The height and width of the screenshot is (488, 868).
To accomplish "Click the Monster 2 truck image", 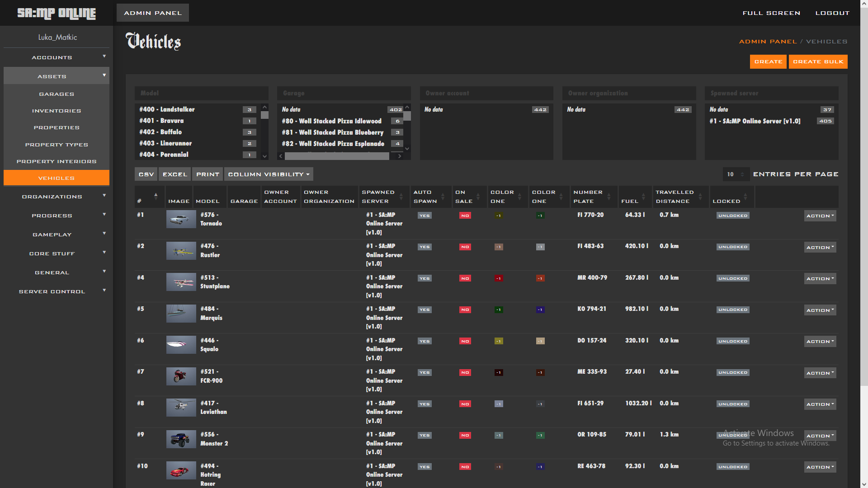I will pyautogui.click(x=181, y=439).
